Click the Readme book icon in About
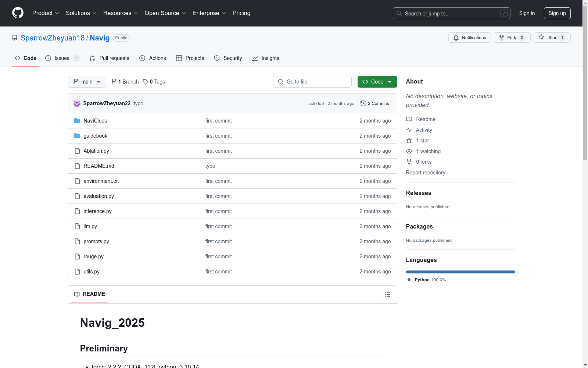588x368 pixels. [x=409, y=119]
